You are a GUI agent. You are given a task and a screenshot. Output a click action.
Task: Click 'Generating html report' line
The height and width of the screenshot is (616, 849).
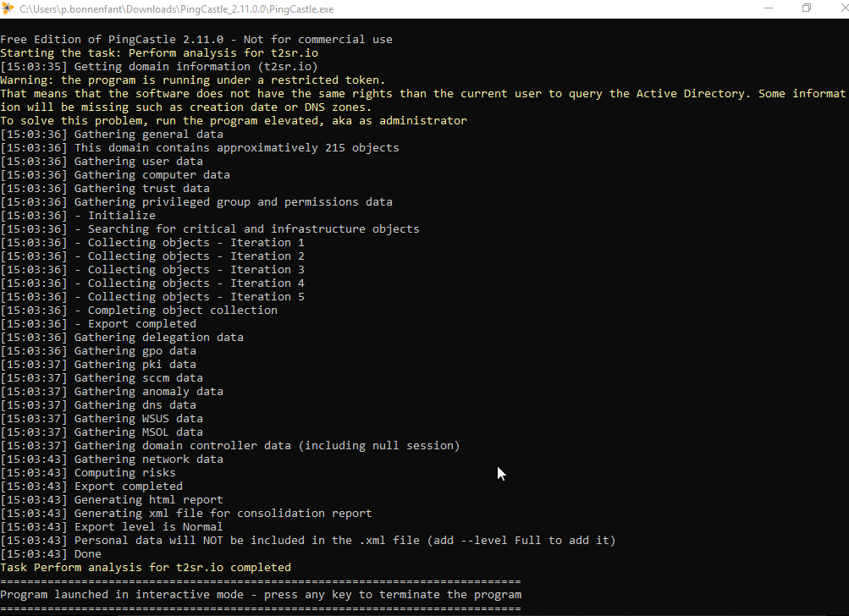tap(112, 499)
